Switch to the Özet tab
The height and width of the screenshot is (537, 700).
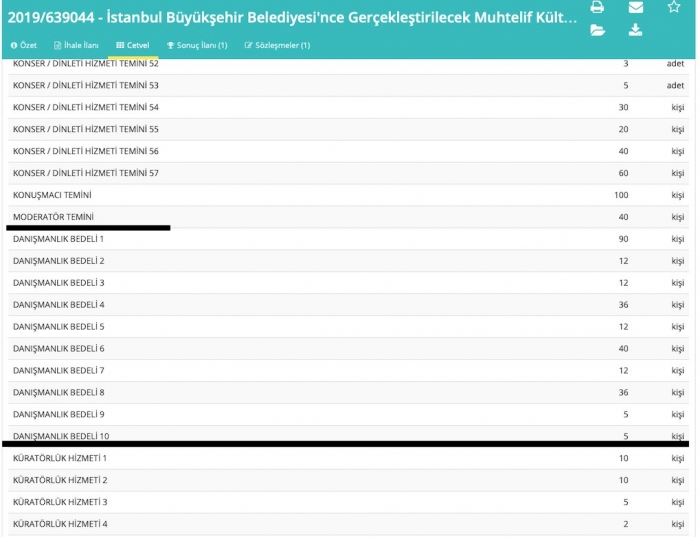(24, 45)
